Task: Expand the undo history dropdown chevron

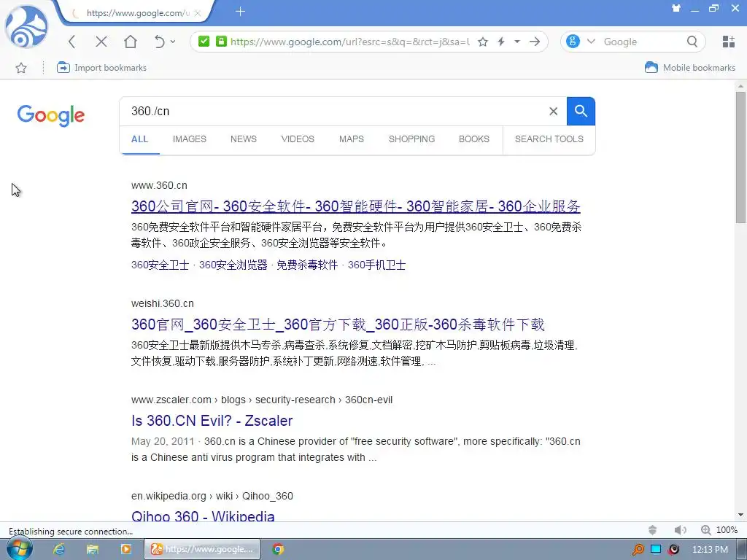Action: (172, 42)
